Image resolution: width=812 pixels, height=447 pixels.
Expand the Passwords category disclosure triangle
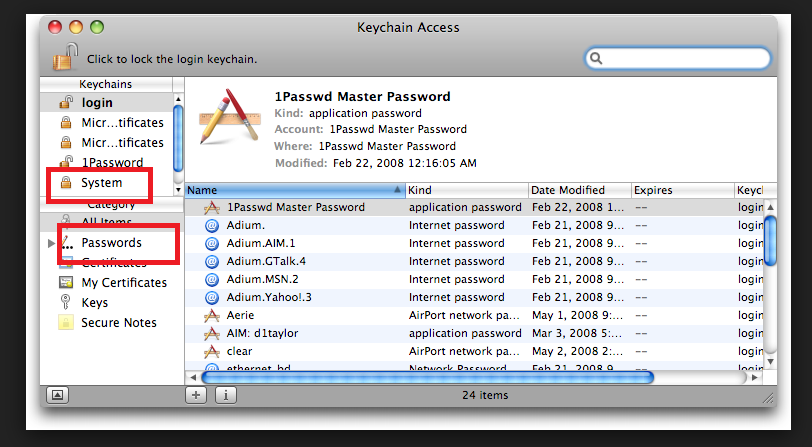tap(51, 243)
